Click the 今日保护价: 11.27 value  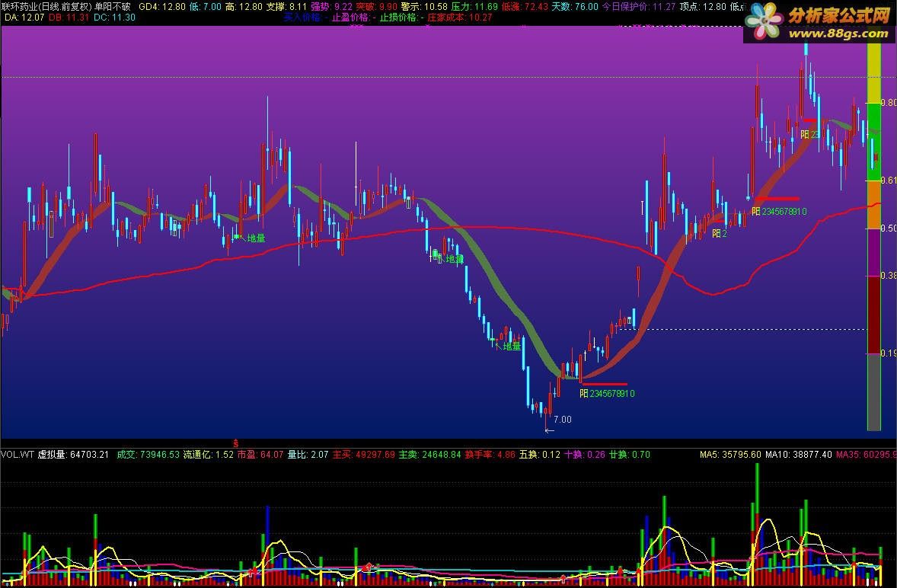click(638, 7)
